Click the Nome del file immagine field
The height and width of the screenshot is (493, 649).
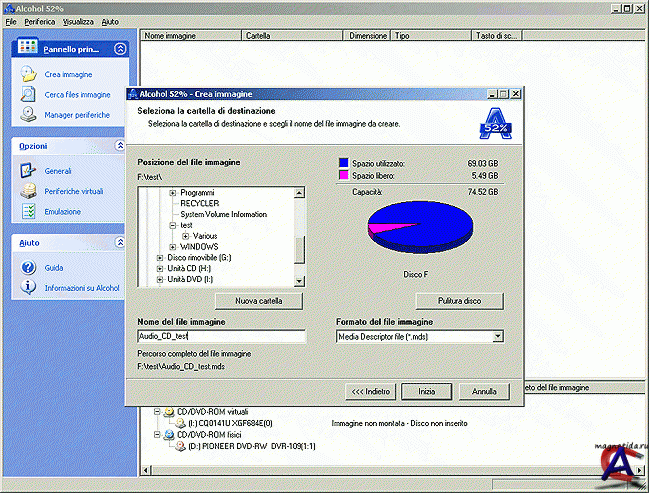[221, 337]
